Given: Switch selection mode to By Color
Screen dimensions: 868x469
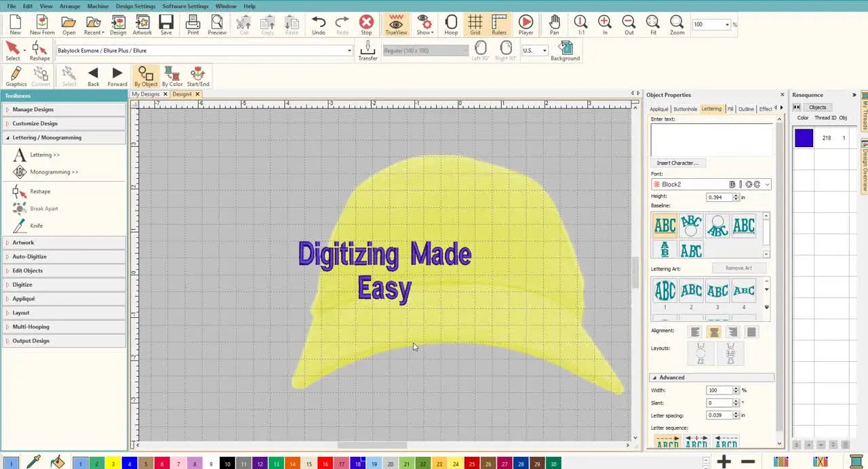Looking at the screenshot, I should pos(172,75).
